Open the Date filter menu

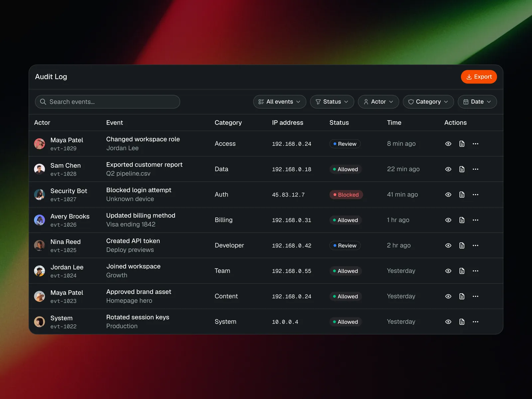point(477,102)
